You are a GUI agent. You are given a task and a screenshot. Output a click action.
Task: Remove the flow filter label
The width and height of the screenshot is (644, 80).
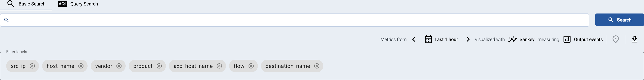pos(251,66)
